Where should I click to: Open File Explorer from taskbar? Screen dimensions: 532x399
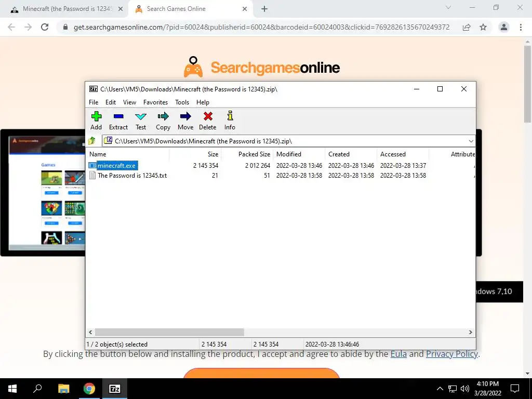point(63,389)
